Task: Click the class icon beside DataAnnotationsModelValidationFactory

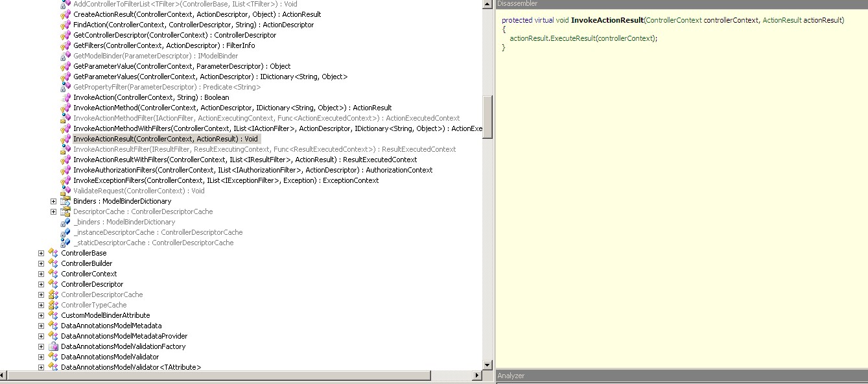Action: [53, 346]
